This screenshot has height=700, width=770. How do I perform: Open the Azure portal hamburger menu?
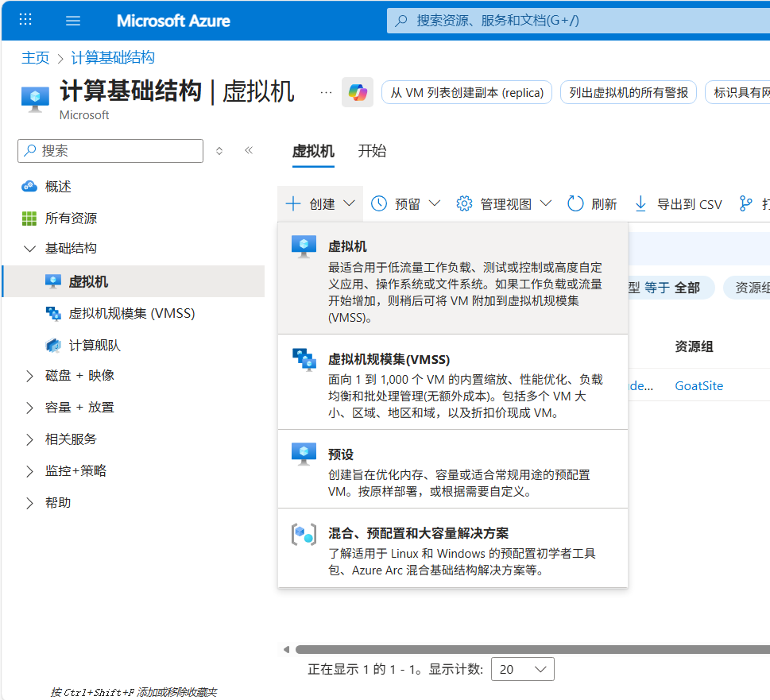73,21
